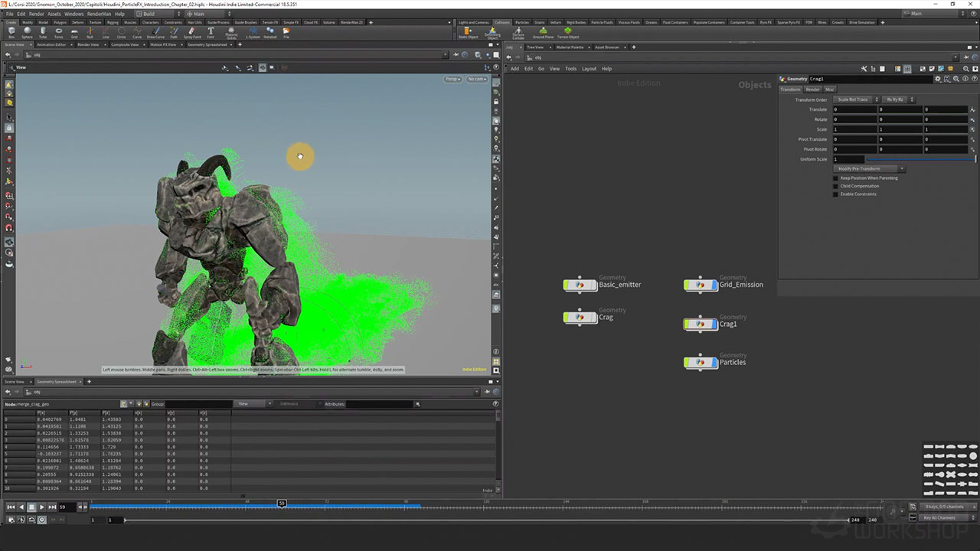Screen dimensions: 980x551
Task: Enable Child Compensation checkbox
Action: click(x=835, y=186)
